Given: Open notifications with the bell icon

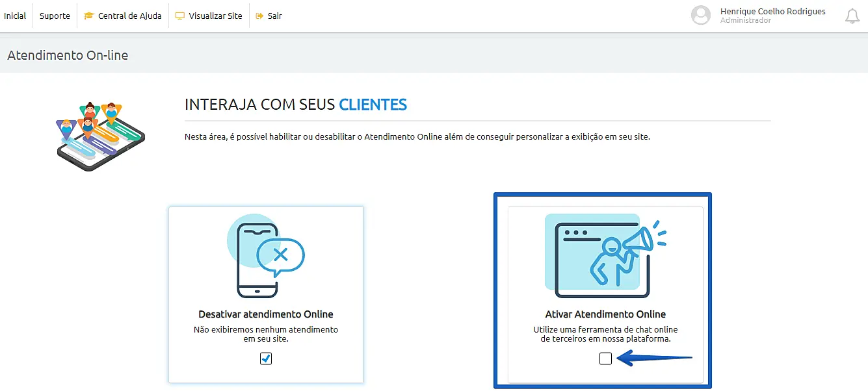Looking at the screenshot, I should 852,16.
